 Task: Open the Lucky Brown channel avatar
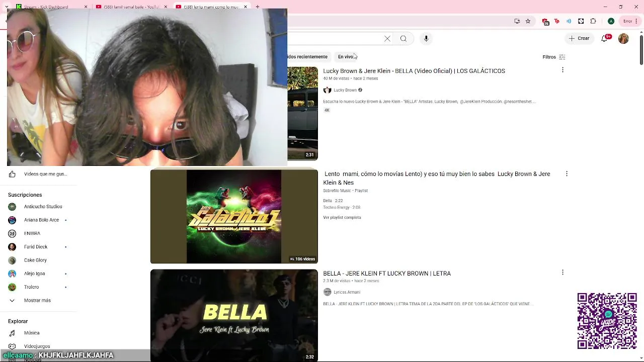[327, 90]
